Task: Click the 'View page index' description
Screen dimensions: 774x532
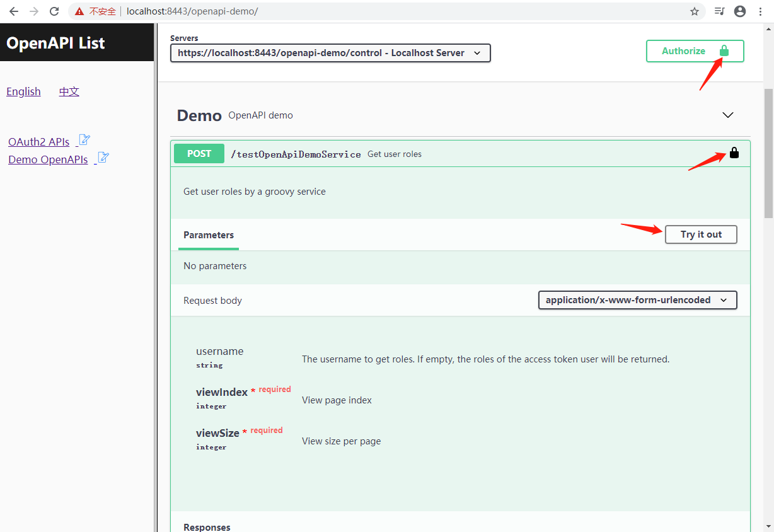Action: point(337,400)
